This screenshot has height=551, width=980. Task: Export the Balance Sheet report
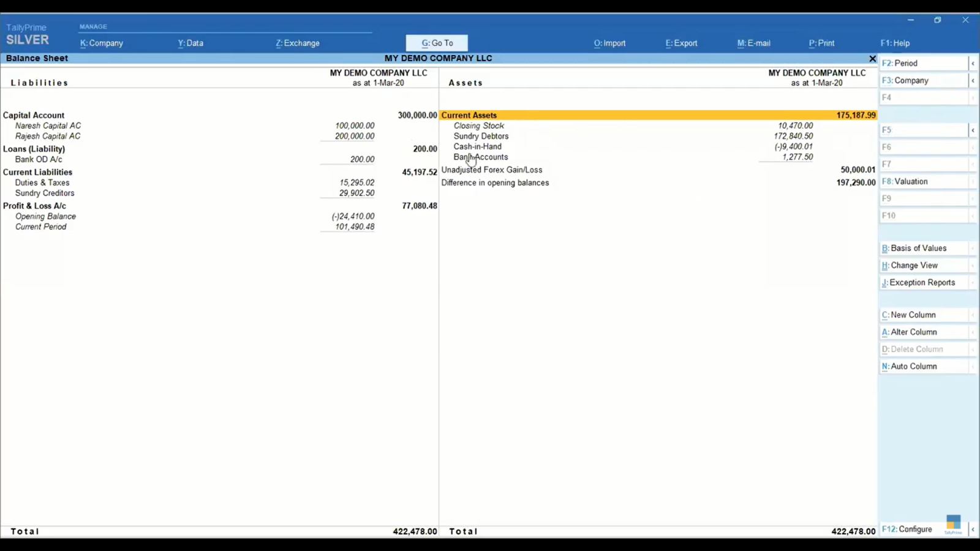tap(680, 43)
